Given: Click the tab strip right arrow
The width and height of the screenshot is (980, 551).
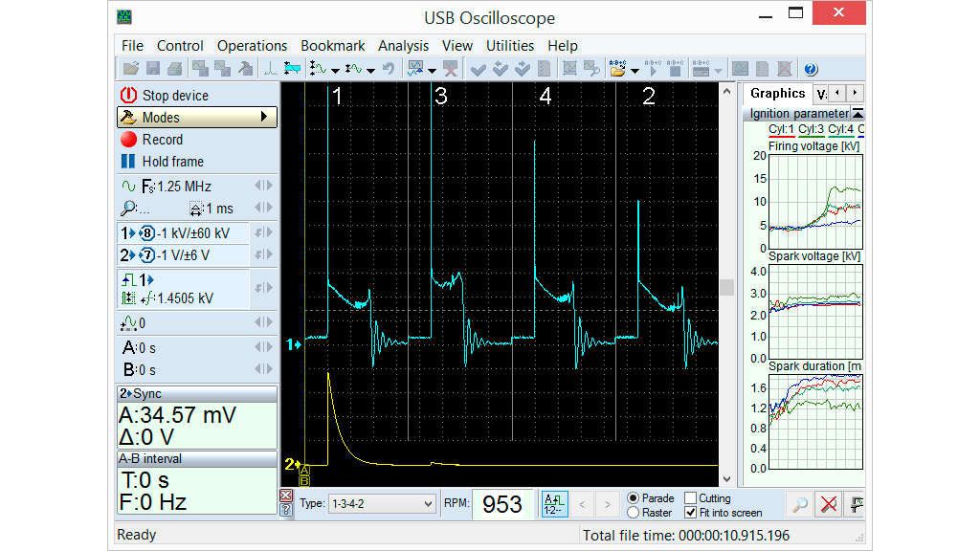Looking at the screenshot, I should [855, 93].
